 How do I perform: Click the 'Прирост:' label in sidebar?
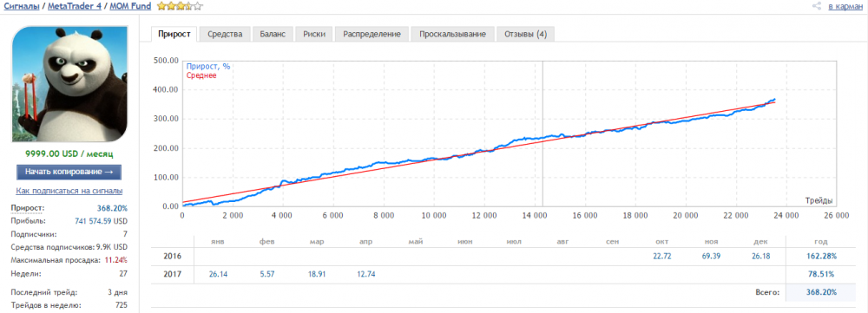pyautogui.click(x=27, y=208)
